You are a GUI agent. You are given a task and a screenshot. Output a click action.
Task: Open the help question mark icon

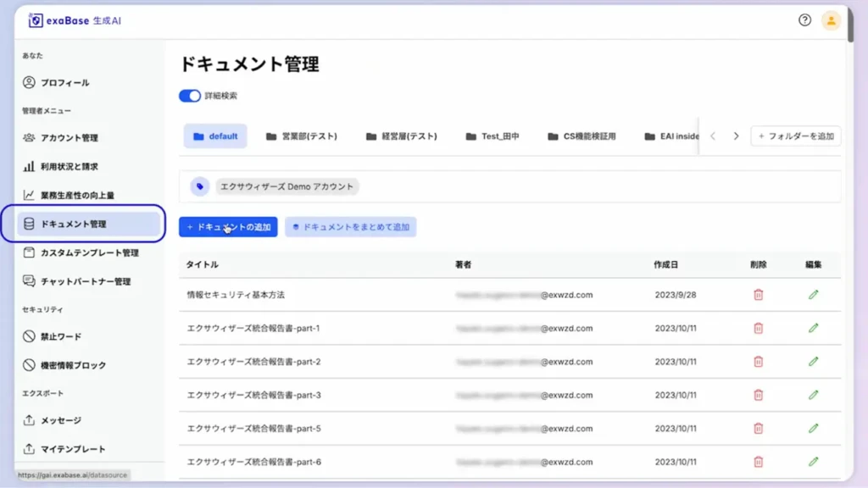805,20
